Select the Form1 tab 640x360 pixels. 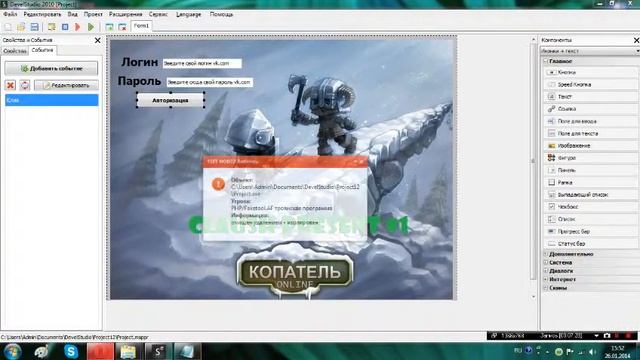coord(142,26)
